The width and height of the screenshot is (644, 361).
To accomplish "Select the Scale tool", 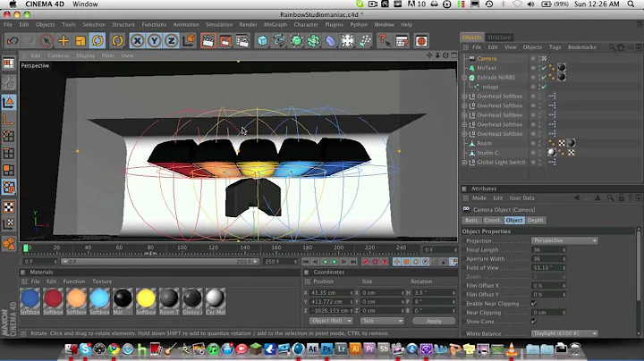I will [x=80, y=40].
